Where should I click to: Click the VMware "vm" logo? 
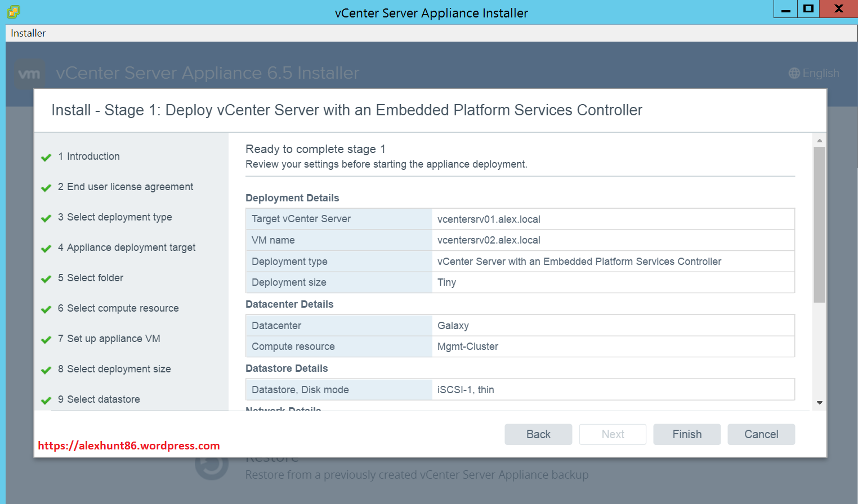point(29,73)
